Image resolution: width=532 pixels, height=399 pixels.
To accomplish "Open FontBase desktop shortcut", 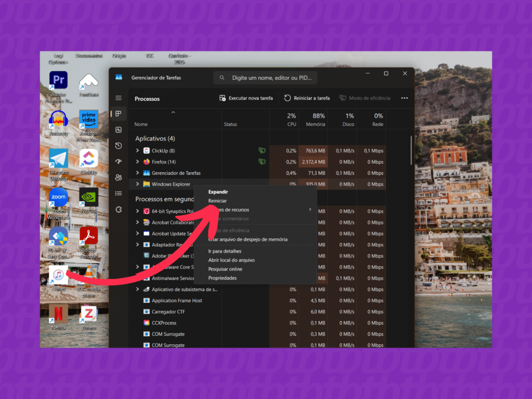I will click(x=89, y=85).
